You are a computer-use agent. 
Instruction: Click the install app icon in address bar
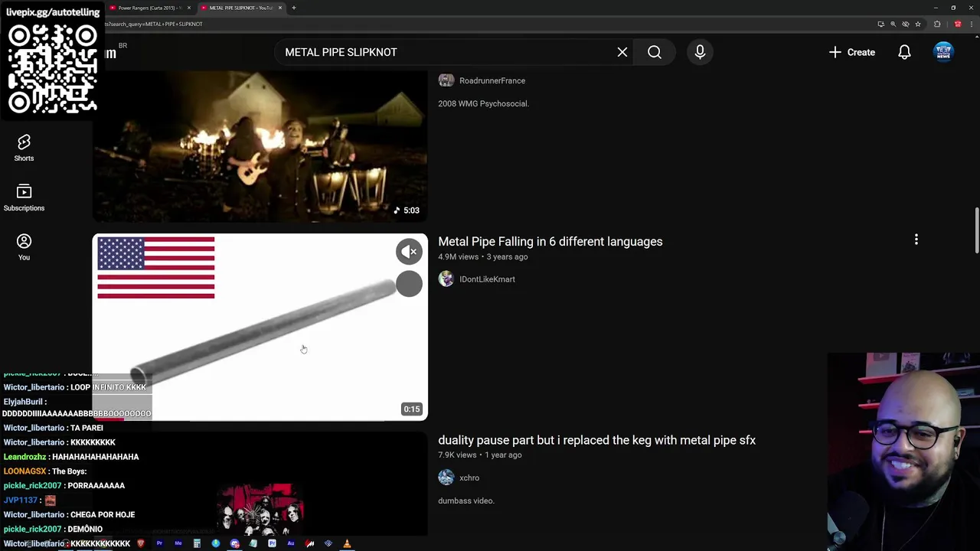click(880, 24)
